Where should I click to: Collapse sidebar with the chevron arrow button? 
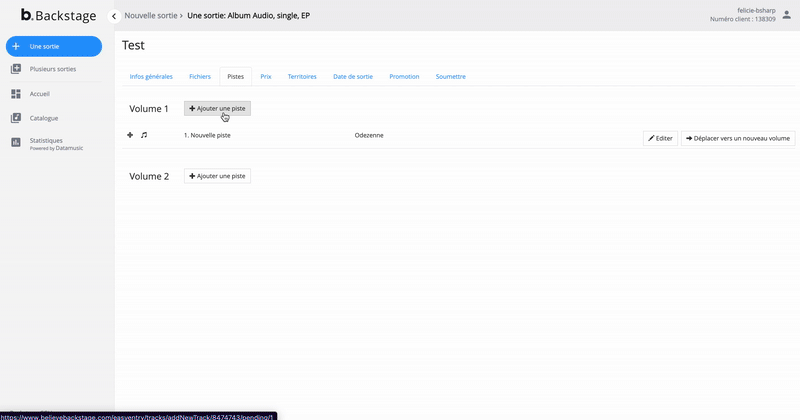(114, 16)
